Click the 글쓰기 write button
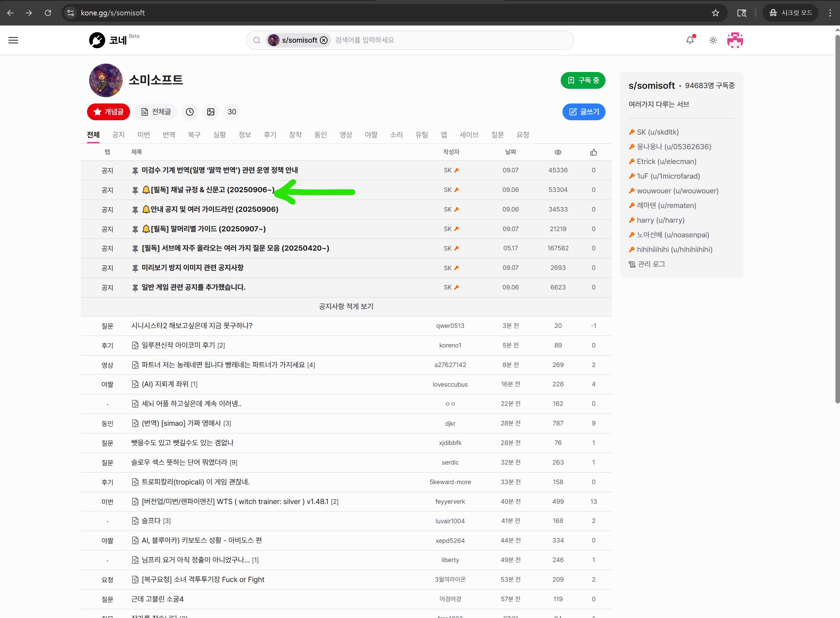Screen dimensions: 840x618 click(583, 112)
